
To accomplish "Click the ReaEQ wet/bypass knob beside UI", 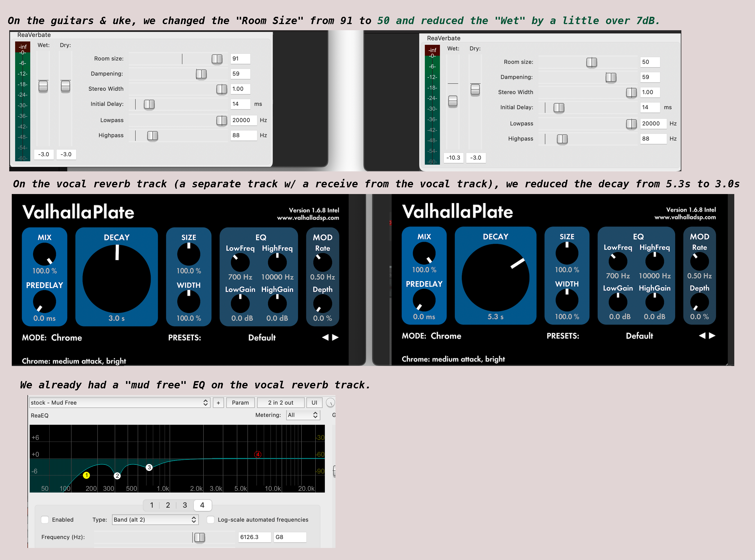I will tap(330, 403).
